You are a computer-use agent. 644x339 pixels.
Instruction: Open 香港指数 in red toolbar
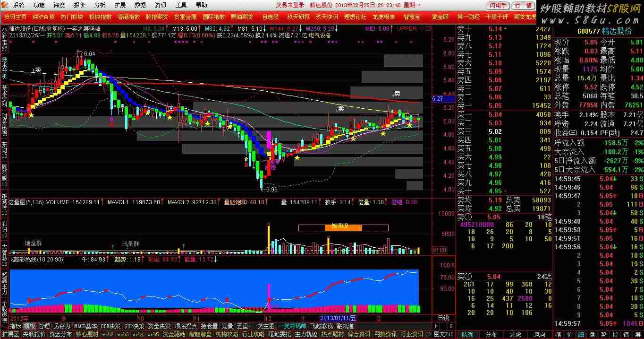[x=128, y=17]
